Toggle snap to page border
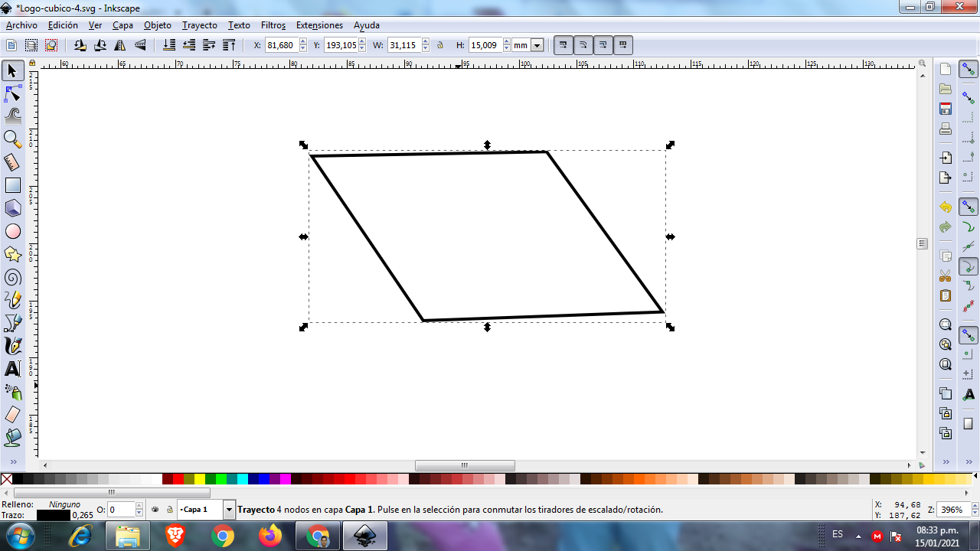This screenshot has width=980, height=551. tap(969, 423)
